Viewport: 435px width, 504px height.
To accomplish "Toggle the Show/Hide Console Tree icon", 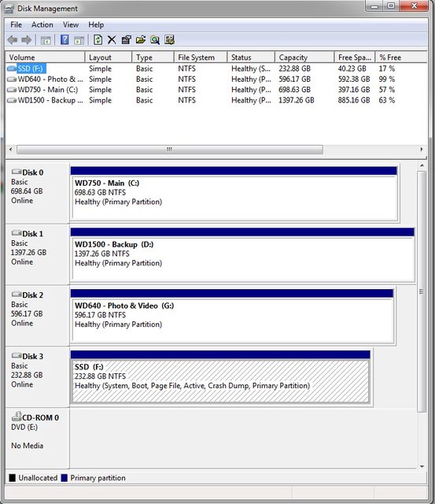I will tap(46, 40).
